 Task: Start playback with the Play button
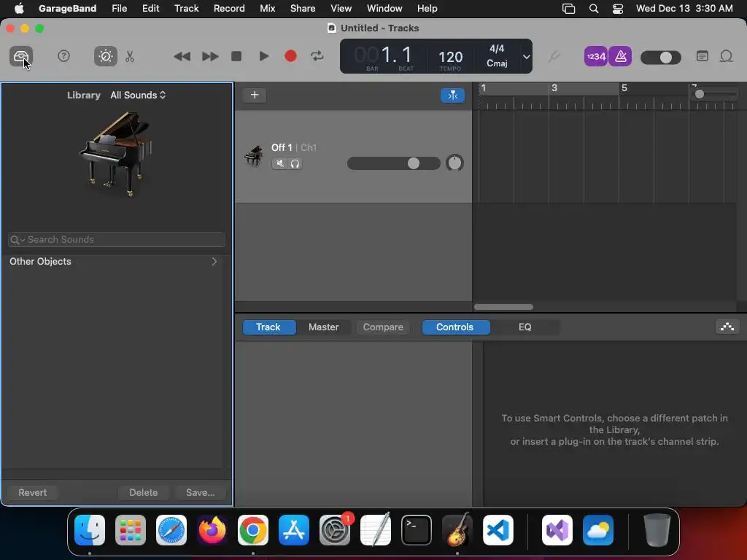click(263, 56)
